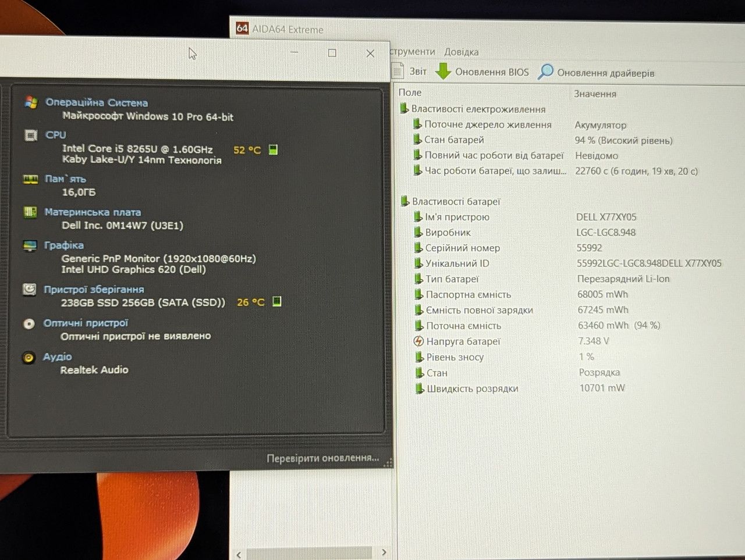Click the Windows logo Operating System icon
Screen dimensions: 745x560
(31, 103)
